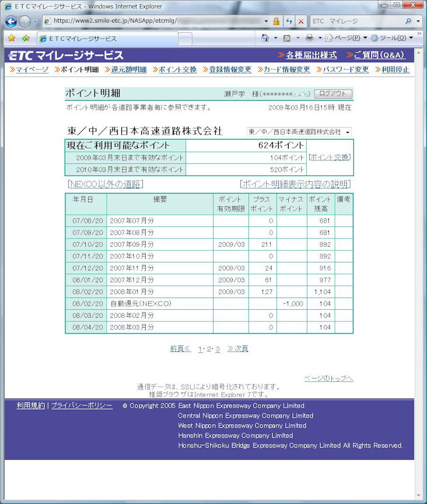Screen dimensions: 427x504
Task: Click the Home icon in command bar
Action: 265,38
